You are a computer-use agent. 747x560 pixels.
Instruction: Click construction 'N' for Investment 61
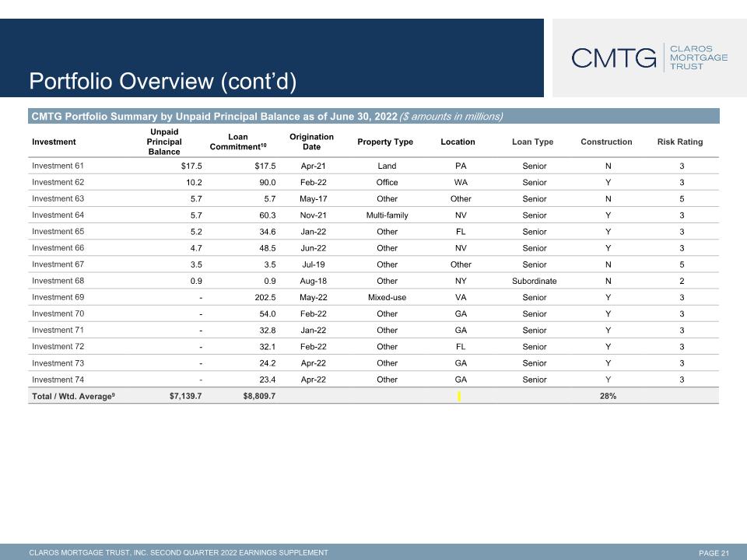[x=608, y=166]
